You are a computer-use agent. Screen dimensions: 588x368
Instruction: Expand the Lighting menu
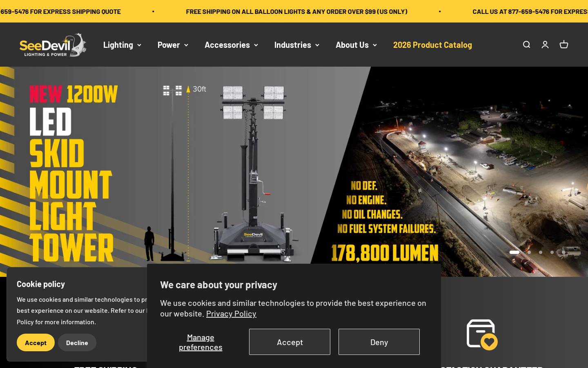click(x=122, y=45)
